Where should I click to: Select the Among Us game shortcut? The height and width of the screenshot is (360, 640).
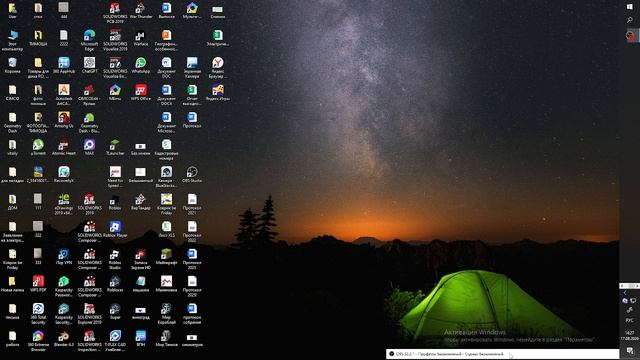(x=64, y=120)
